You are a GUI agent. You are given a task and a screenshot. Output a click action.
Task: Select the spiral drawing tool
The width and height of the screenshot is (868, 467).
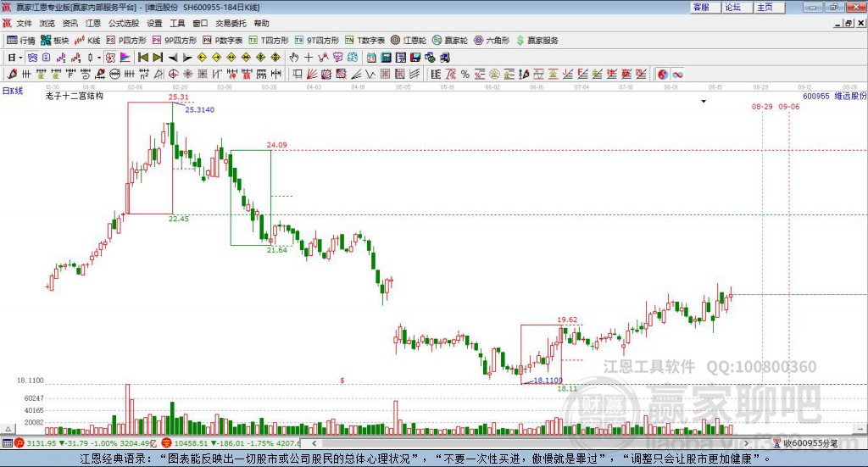point(86,74)
